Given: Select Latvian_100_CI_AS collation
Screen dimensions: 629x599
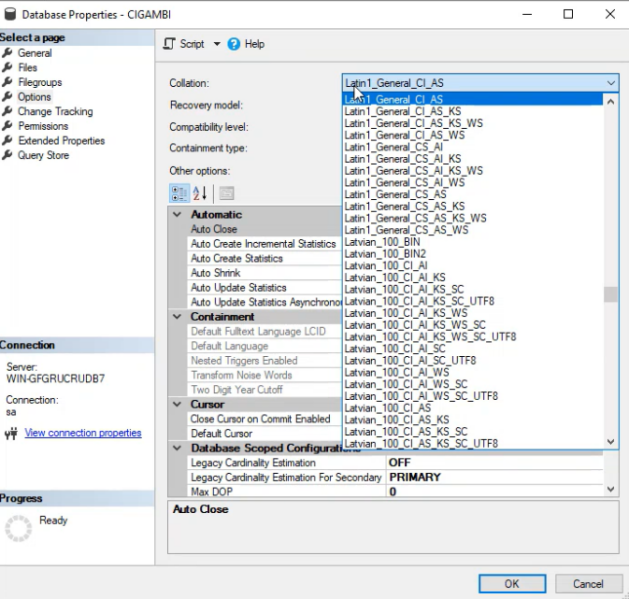Looking at the screenshot, I should tap(473, 408).
